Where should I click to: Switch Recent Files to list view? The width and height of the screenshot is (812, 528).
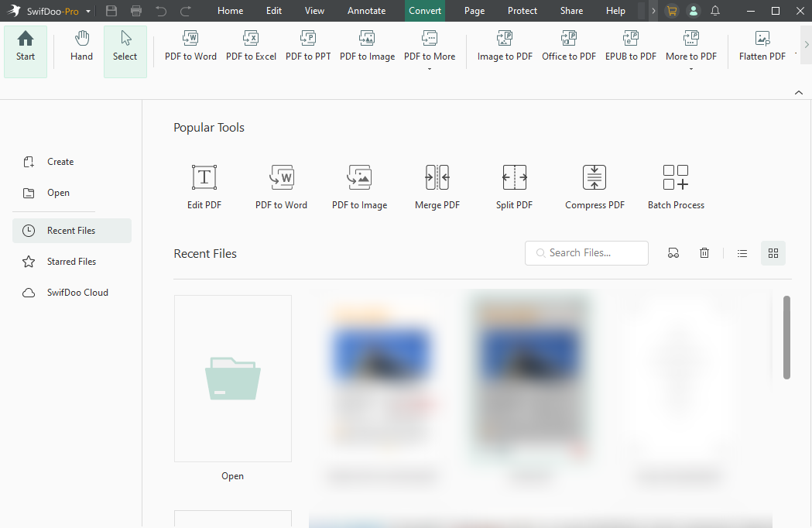click(x=742, y=252)
